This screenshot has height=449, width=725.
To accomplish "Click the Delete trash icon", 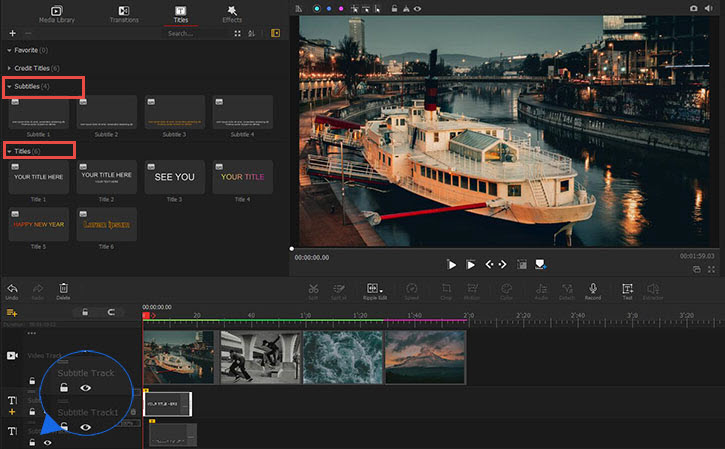I will pyautogui.click(x=63, y=288).
